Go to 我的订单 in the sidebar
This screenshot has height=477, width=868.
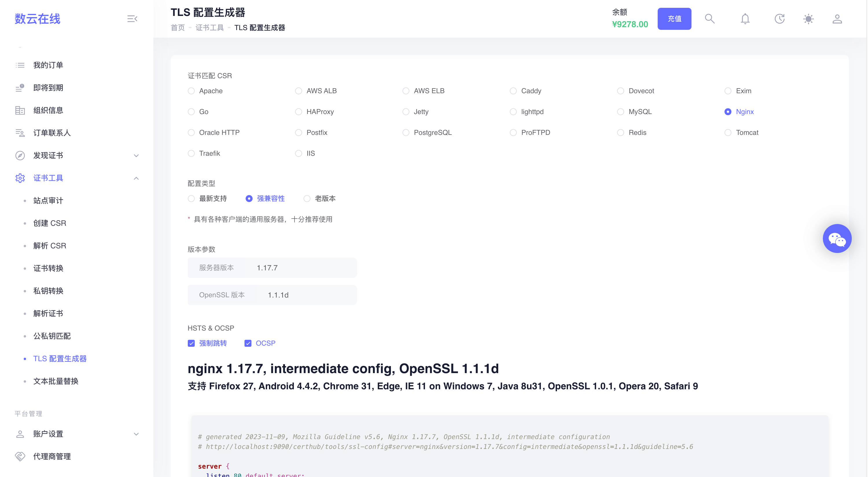tap(48, 65)
